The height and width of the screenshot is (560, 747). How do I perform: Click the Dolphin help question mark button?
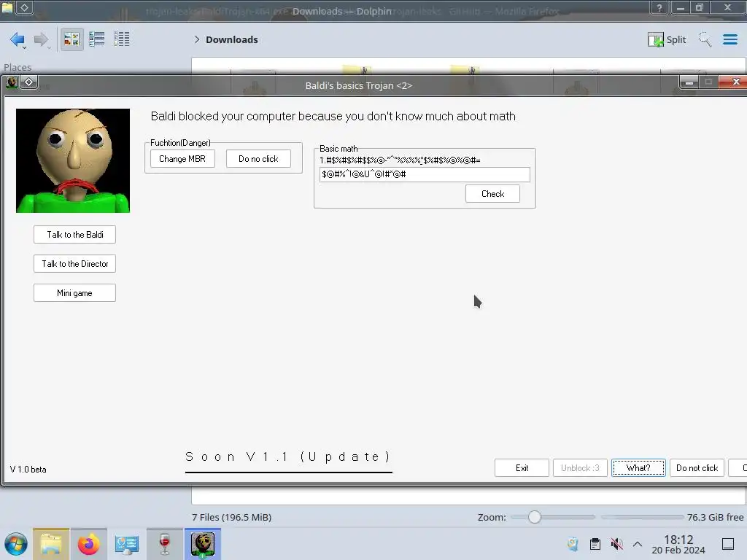click(659, 7)
